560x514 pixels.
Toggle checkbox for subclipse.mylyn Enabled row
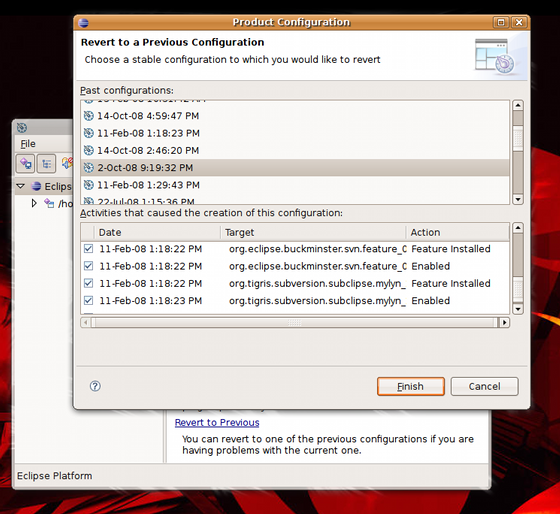88,300
